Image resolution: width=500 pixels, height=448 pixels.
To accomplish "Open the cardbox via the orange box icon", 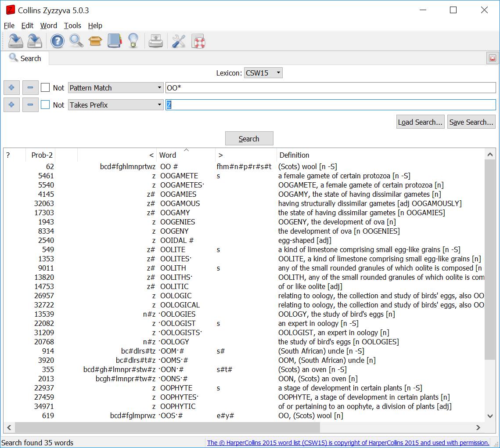I will pyautogui.click(x=95, y=41).
